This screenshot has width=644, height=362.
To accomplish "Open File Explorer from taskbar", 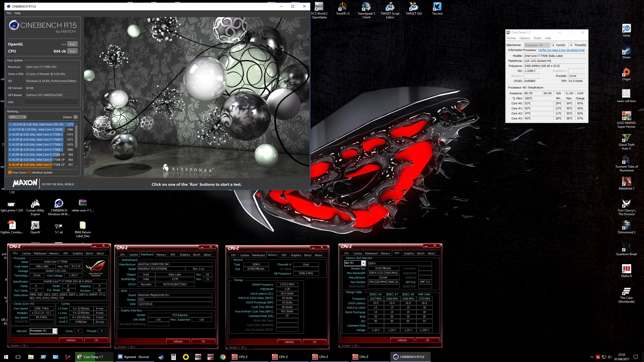I will coord(31,357).
